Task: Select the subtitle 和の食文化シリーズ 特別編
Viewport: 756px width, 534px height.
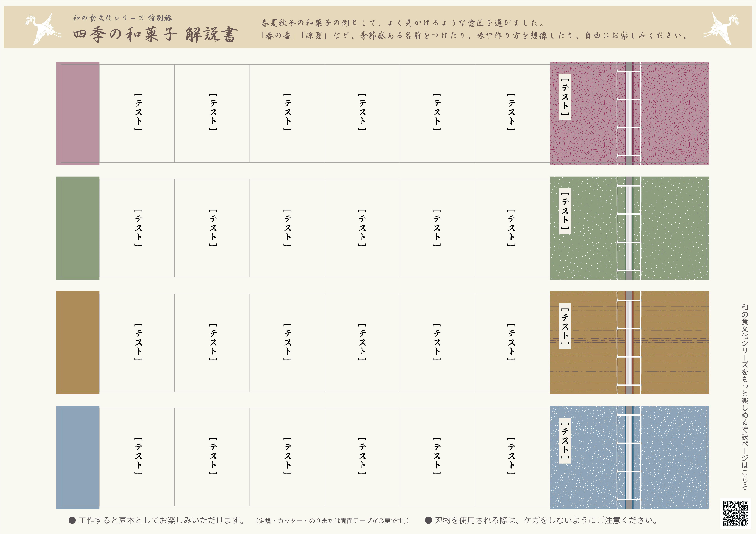Action: 122,18
